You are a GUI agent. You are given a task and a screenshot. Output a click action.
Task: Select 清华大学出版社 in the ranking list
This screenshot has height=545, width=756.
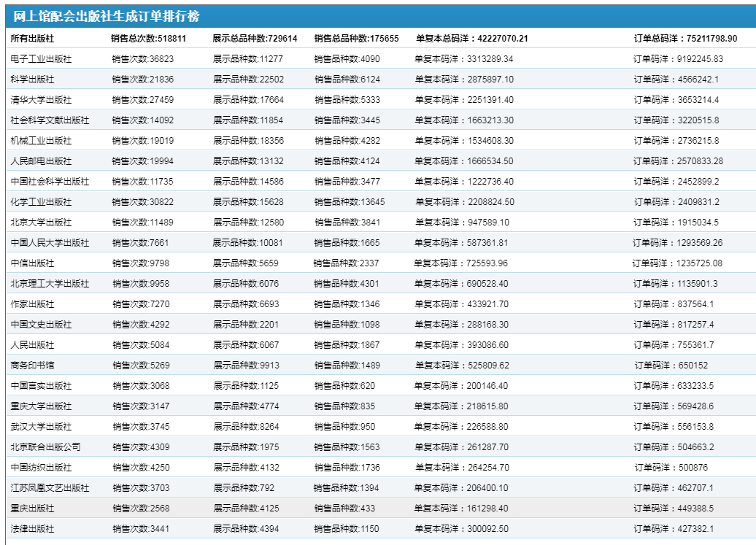point(41,100)
